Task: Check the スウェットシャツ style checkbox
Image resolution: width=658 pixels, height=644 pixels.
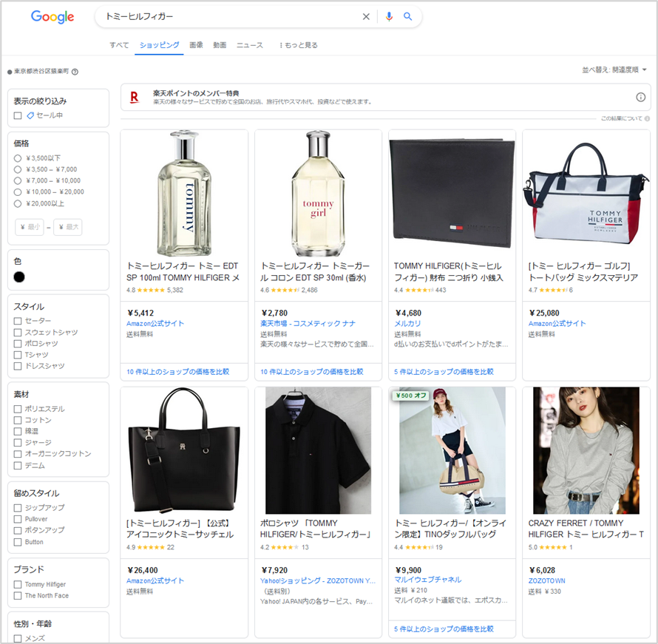Action: pos(18,332)
